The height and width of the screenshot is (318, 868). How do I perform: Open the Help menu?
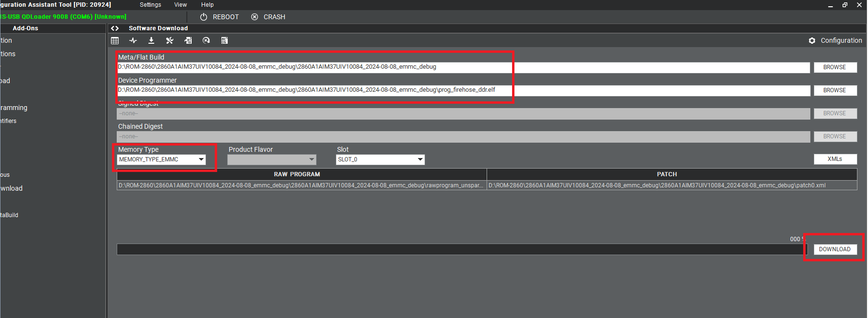(x=207, y=5)
